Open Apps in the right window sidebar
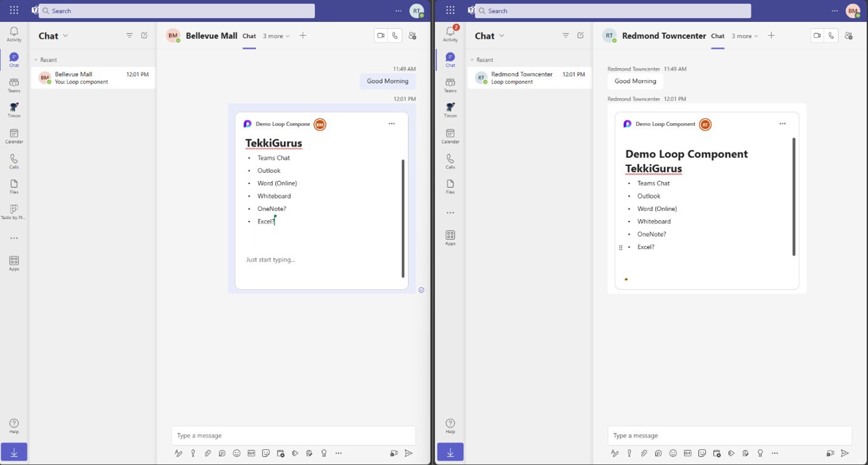 pos(450,238)
